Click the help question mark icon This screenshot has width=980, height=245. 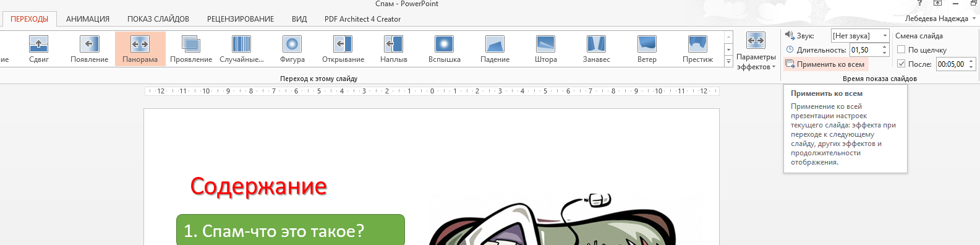919,3
